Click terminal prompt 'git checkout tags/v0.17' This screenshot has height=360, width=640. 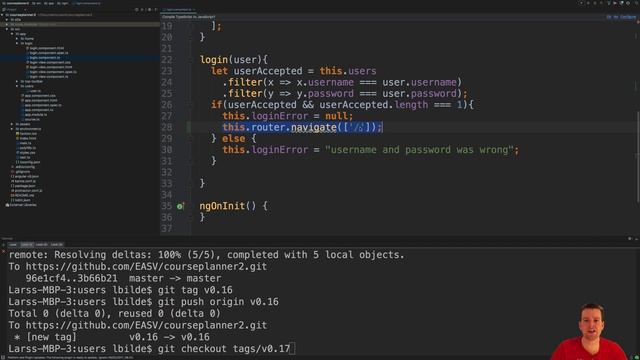224,349
